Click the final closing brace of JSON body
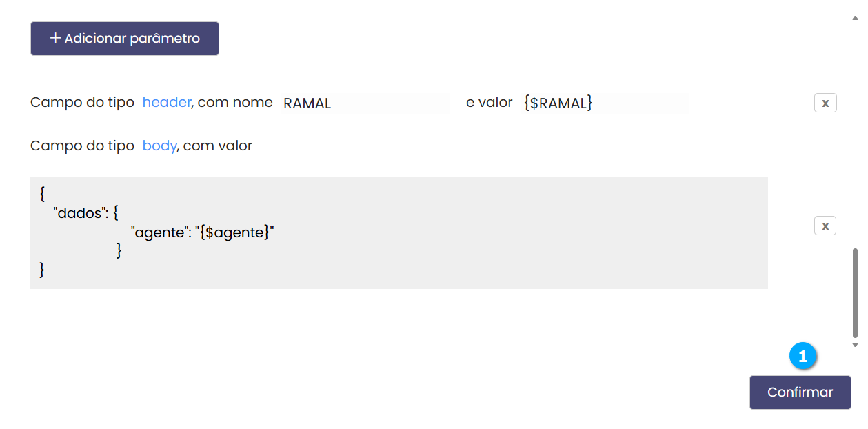The width and height of the screenshot is (868, 429). [43, 270]
